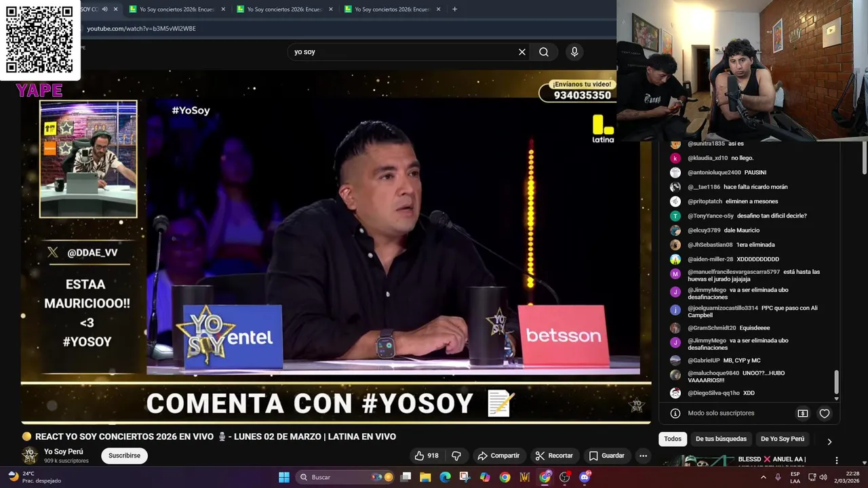This screenshot has width=868, height=488.
Task: Show more filter chips with right arrow
Action: [829, 441]
